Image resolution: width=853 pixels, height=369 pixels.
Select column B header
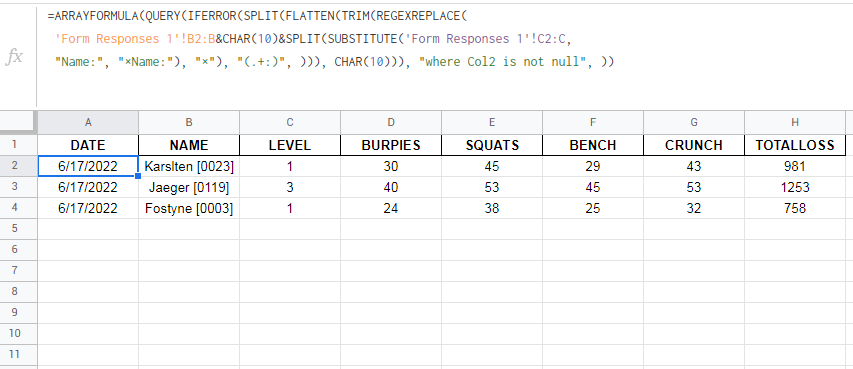point(189,122)
